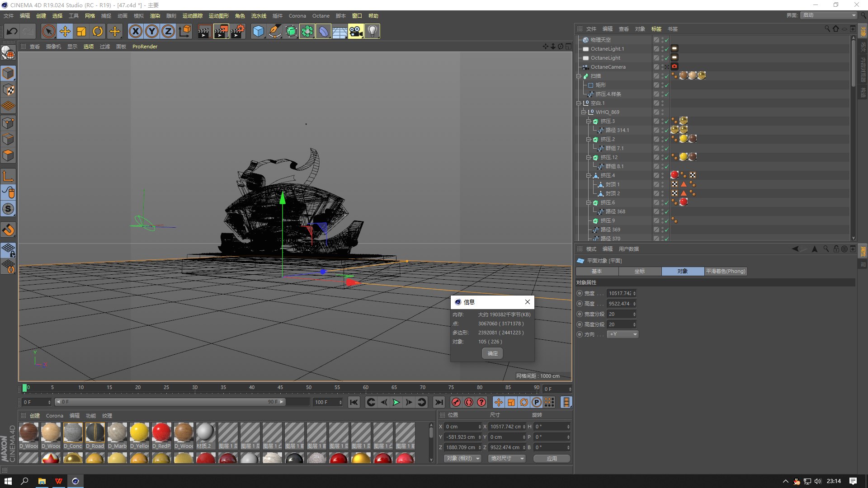Open the 绝对尺寸 dropdown in coordinates

click(x=507, y=458)
